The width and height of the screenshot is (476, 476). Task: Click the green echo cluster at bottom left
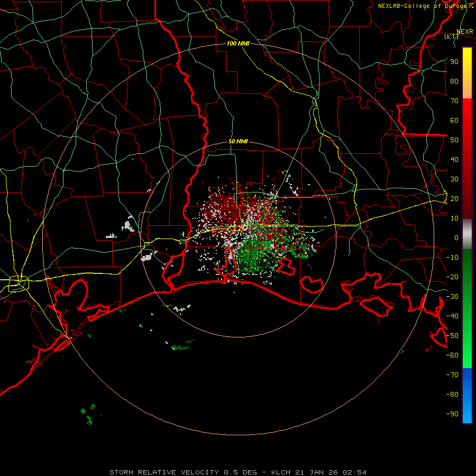(88, 414)
